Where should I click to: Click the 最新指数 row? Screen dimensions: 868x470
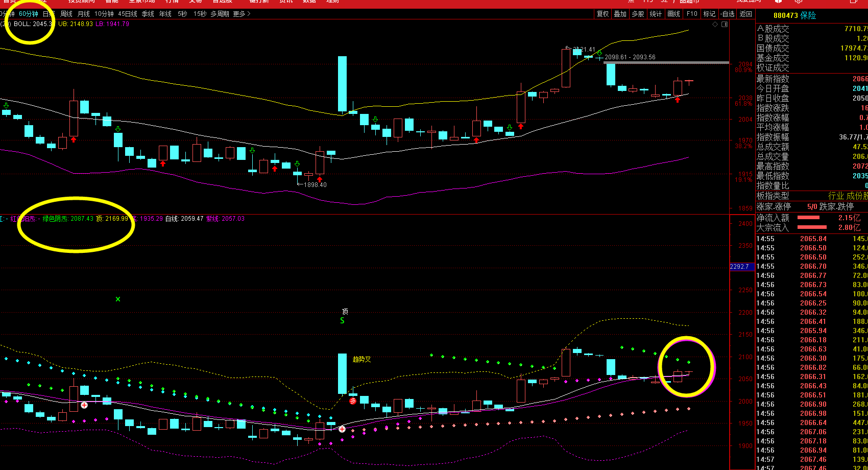[x=812, y=79]
